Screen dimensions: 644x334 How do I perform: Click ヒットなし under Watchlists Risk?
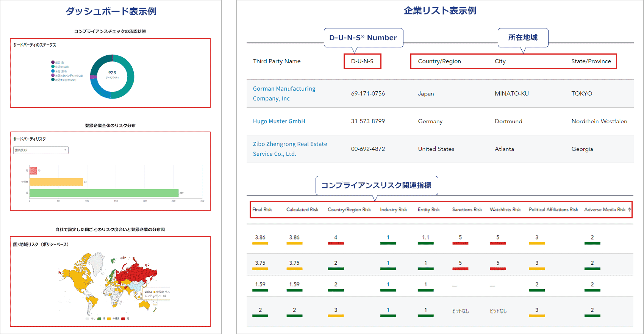tap(498, 311)
